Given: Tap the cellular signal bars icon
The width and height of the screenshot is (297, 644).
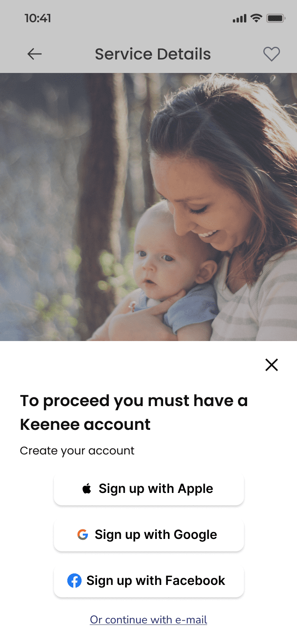Looking at the screenshot, I should [240, 18].
